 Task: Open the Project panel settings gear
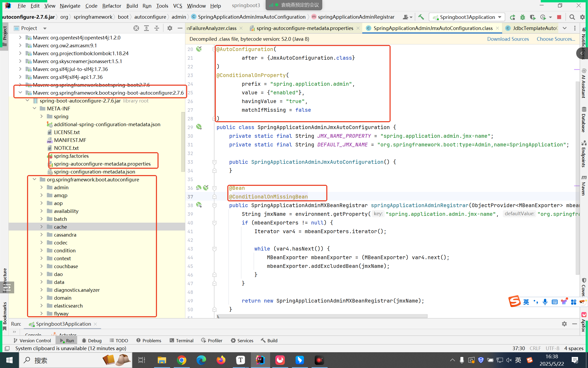pyautogui.click(x=170, y=28)
